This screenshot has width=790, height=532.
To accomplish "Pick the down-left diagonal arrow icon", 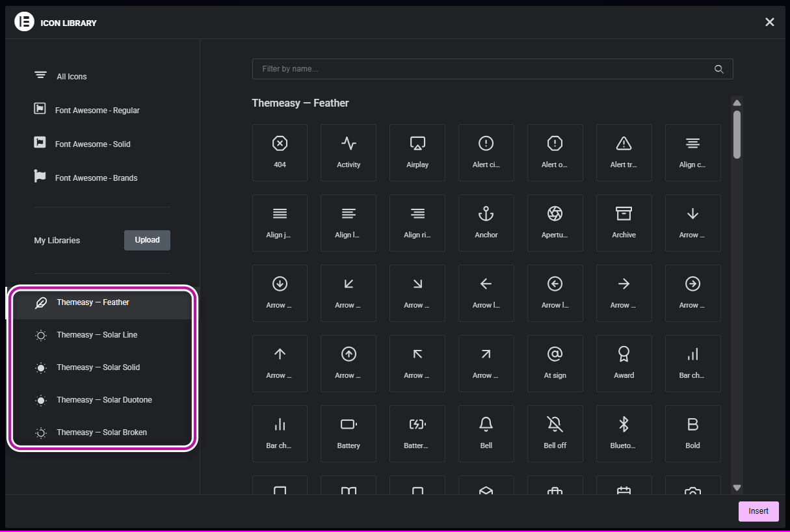I will 349,293.
